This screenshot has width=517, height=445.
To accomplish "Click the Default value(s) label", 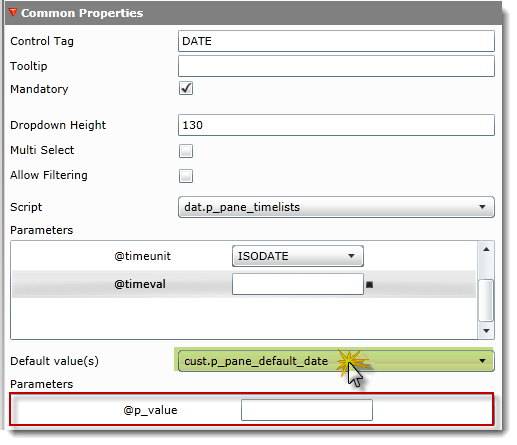I will [54, 361].
